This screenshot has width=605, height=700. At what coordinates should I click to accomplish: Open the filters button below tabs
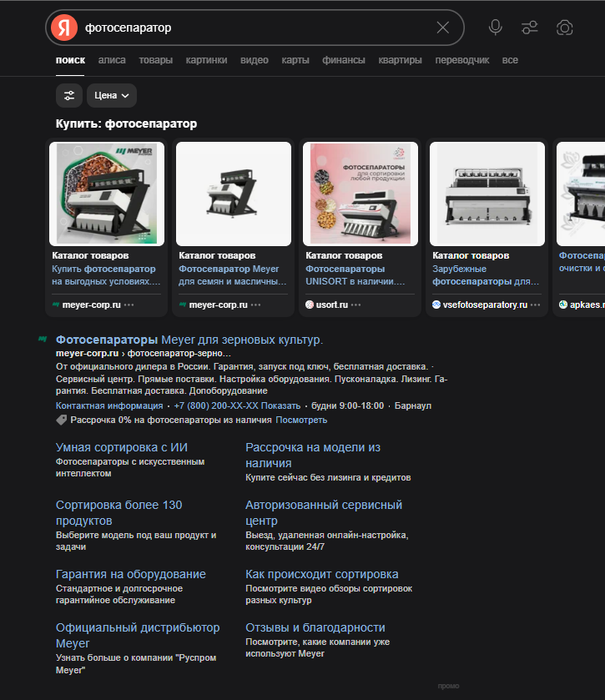click(x=69, y=95)
